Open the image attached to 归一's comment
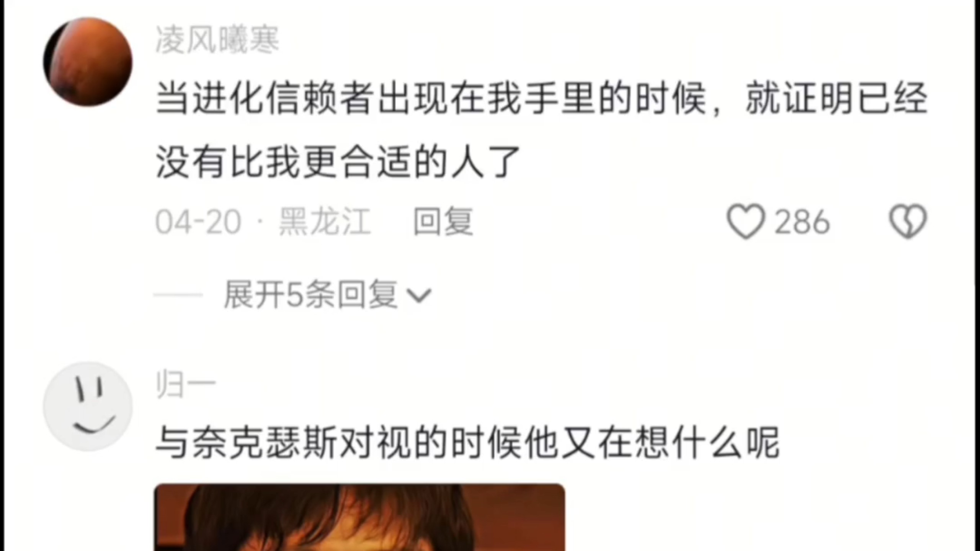Screen dimensions: 980x551 point(359,517)
